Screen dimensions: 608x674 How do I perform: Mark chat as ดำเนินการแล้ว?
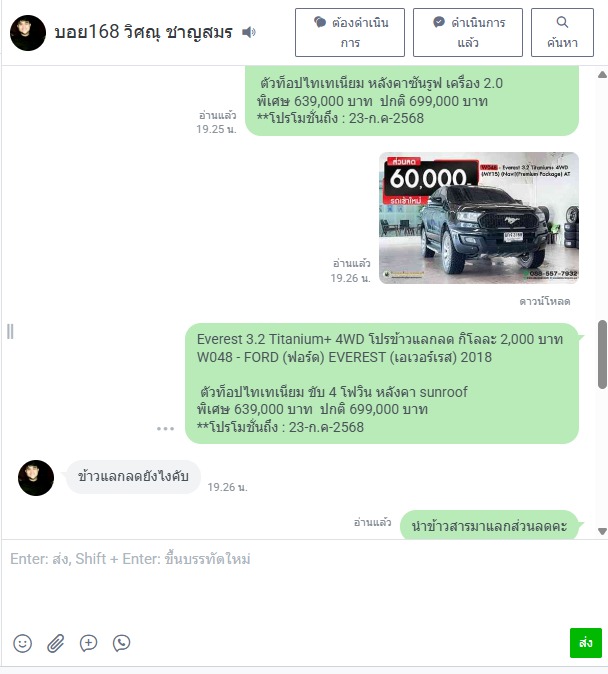coord(468,32)
